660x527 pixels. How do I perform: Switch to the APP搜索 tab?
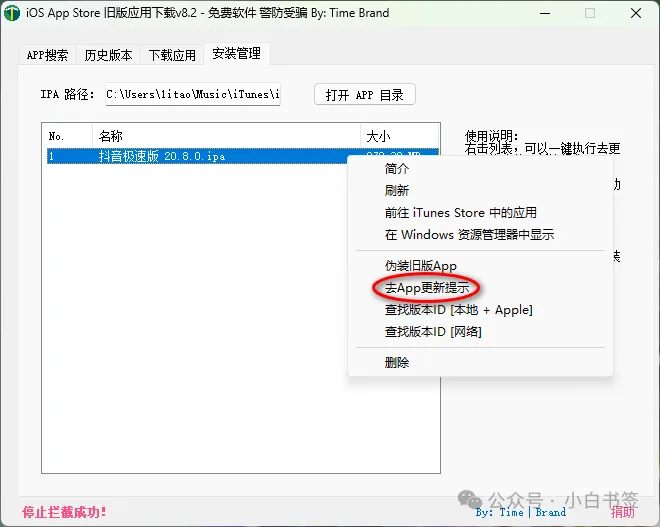click(x=48, y=55)
